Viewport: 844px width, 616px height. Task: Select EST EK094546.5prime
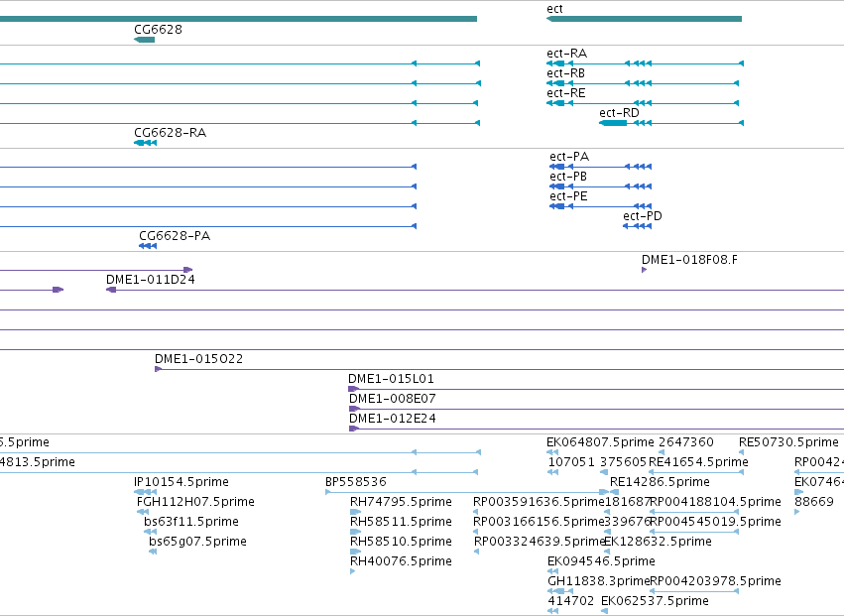552,571
